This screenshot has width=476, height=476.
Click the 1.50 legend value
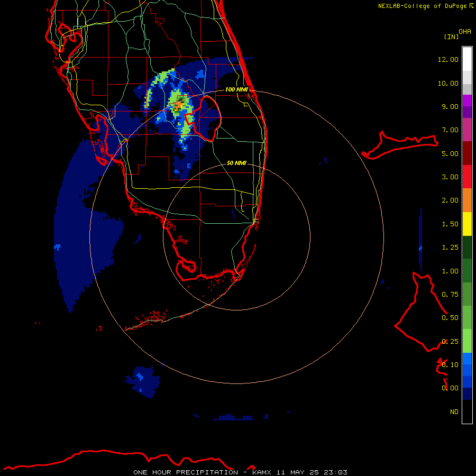(x=450, y=224)
